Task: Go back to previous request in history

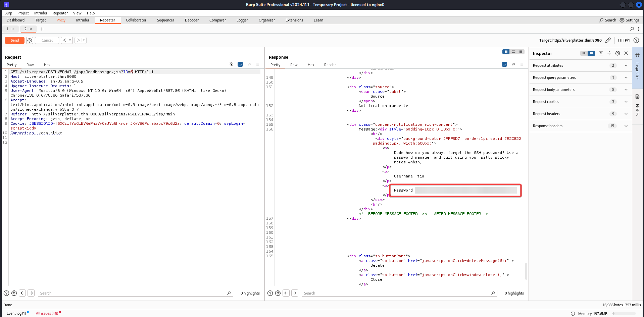Action: pyautogui.click(x=64, y=40)
